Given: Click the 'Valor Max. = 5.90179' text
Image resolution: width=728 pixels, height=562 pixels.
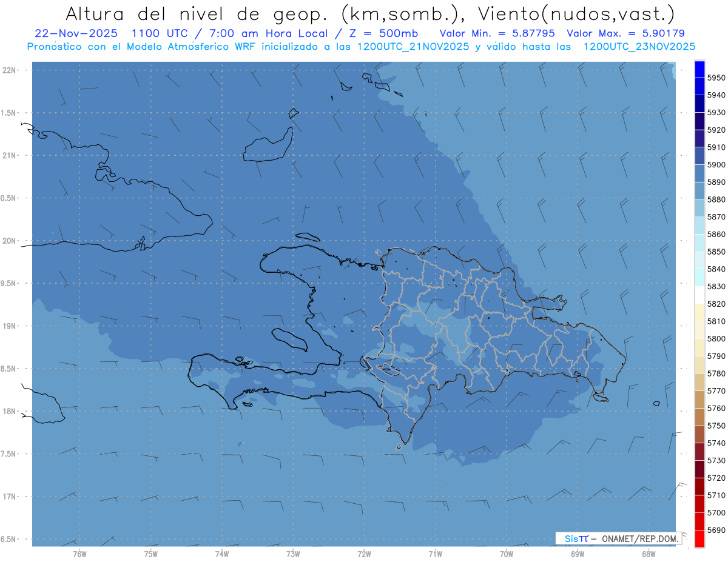Looking at the screenshot, I should click(x=626, y=34).
